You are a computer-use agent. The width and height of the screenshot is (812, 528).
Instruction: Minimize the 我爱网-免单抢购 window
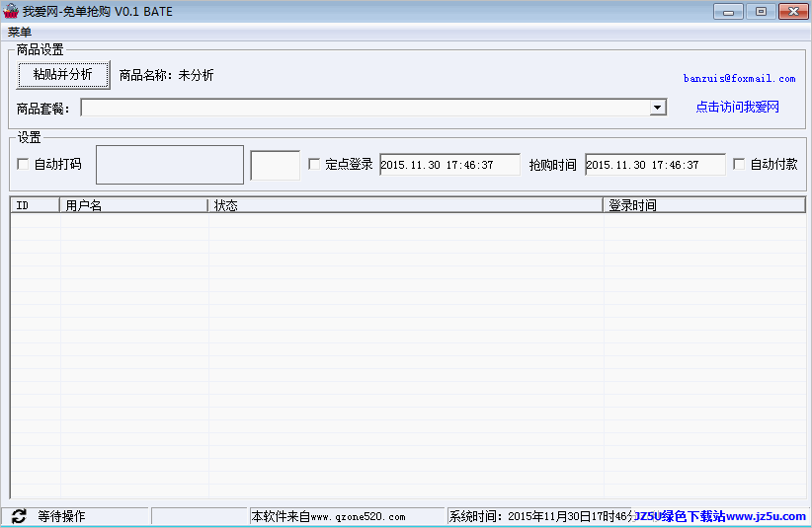coord(728,12)
